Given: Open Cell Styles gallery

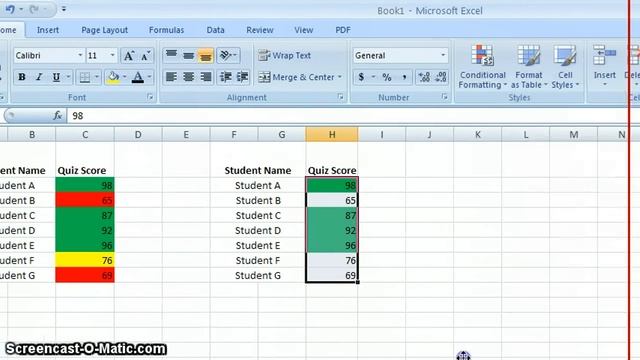Looking at the screenshot, I should 565,67.
